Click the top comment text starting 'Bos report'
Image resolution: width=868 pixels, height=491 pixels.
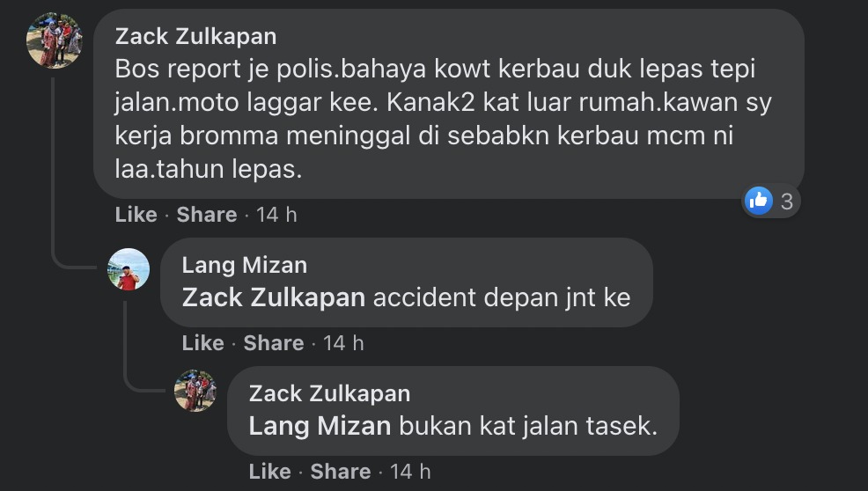coord(443,119)
